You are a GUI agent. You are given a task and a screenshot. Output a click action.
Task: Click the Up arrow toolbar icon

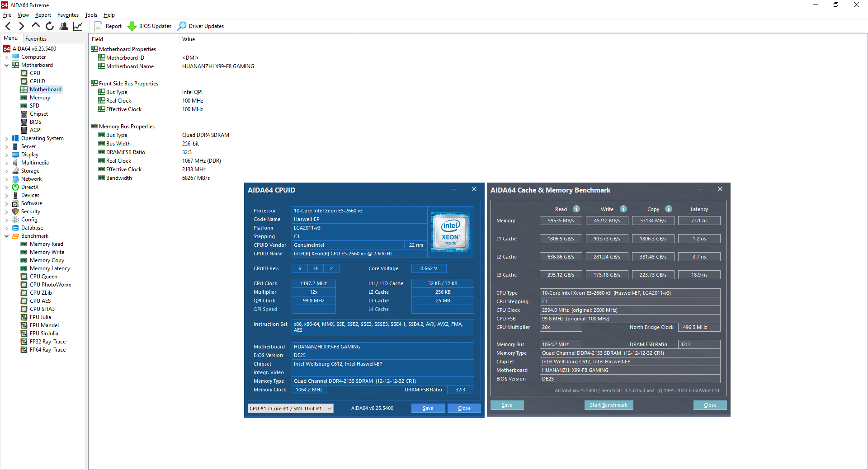tap(36, 26)
